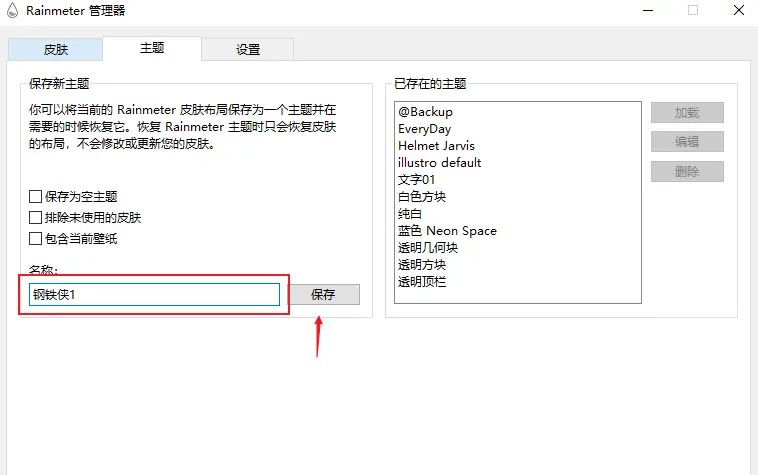Minimize the Rainmeter 管理器 window
Viewport: 758px width, 475px height.
pos(648,10)
